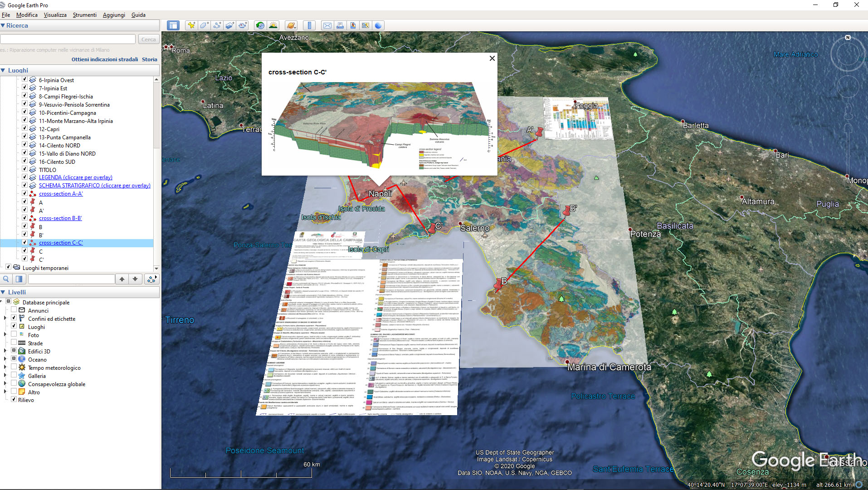The width and height of the screenshot is (868, 490).
Task: Click the search magnifier in Places panel
Action: point(6,279)
